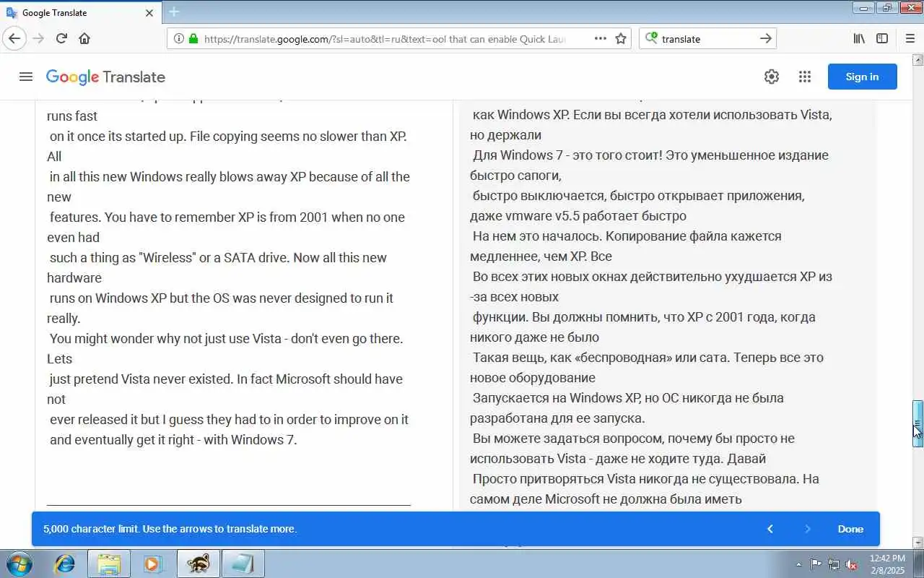The width and height of the screenshot is (924, 578).
Task: Submit search with the arrow button
Action: click(766, 38)
